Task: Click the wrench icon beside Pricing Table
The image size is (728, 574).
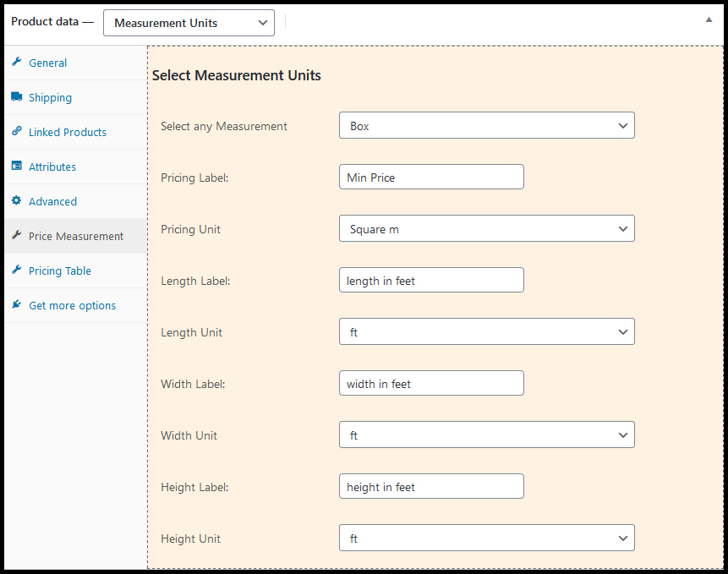Action: tap(16, 271)
